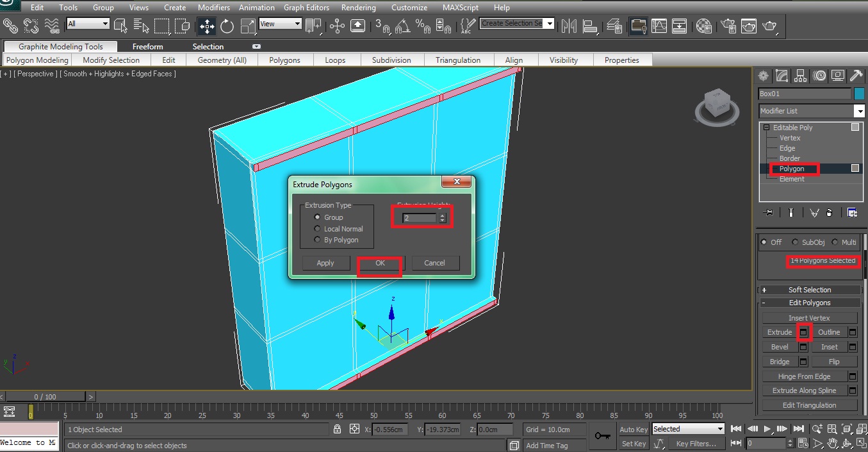868x452 pixels.
Task: Select the Local Normal extrusion type
Action: [x=318, y=228]
